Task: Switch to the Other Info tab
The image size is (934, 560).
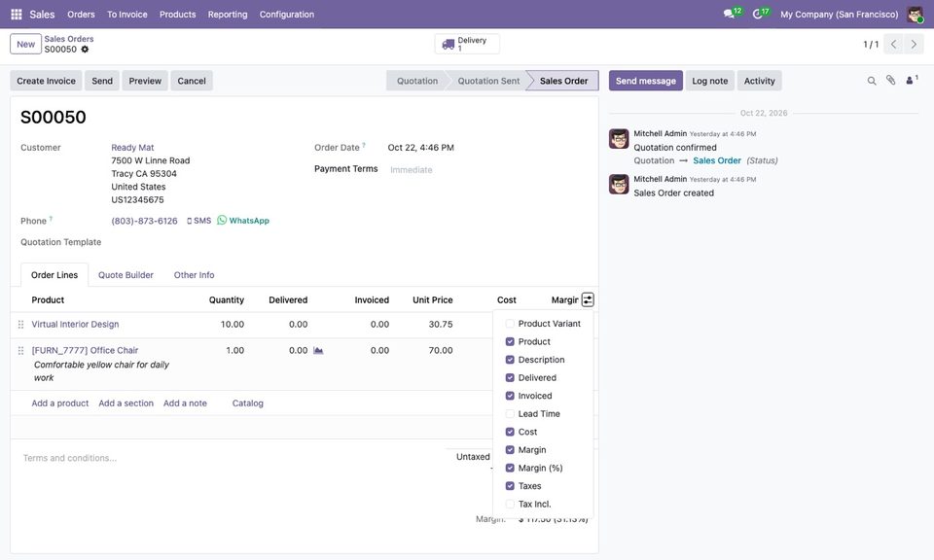Action: pyautogui.click(x=195, y=275)
